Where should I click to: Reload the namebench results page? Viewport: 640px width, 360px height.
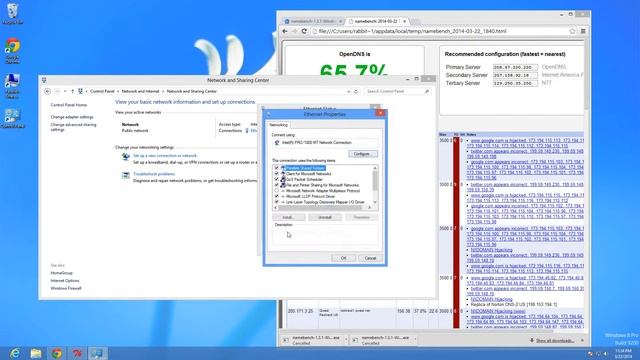[304, 31]
